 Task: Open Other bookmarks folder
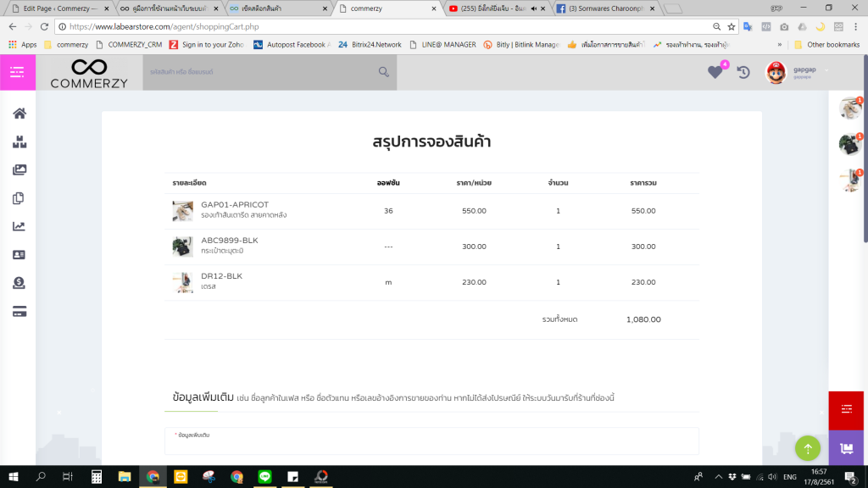click(x=827, y=45)
